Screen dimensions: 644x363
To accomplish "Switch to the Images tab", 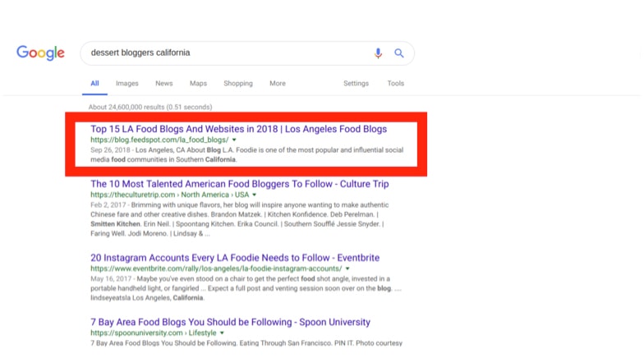I will tap(126, 84).
